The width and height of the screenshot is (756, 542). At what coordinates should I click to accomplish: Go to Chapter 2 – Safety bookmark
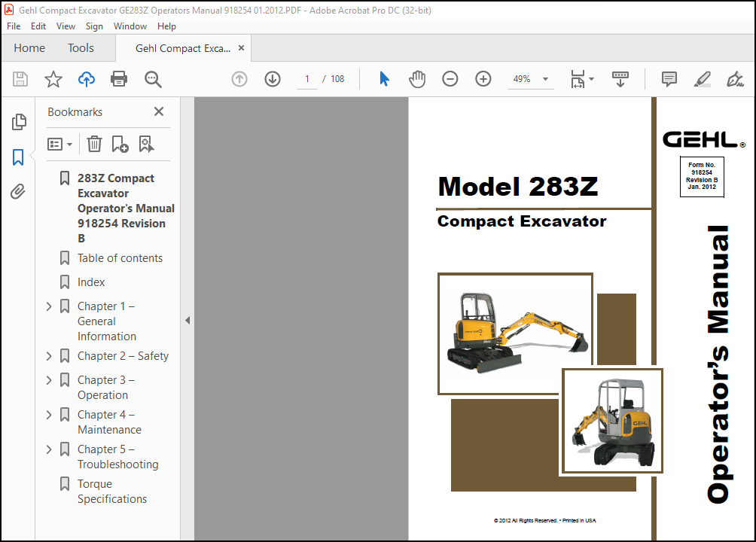click(123, 356)
